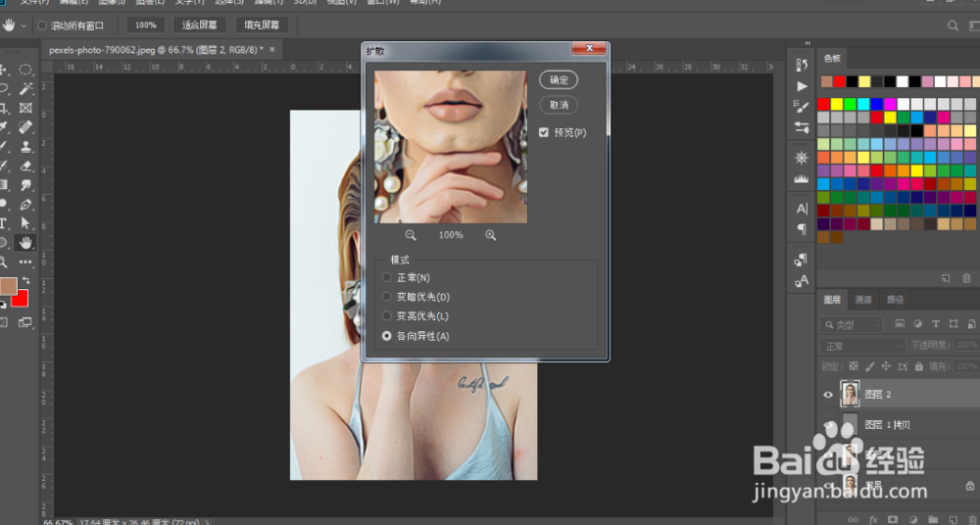
Task: Open the Brush Settings panel icon
Action: (802, 106)
